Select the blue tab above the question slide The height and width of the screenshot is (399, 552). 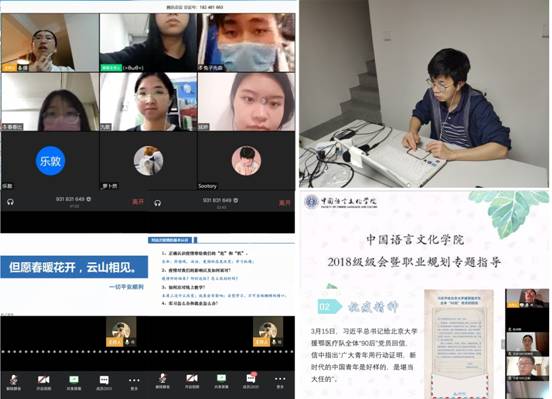point(170,240)
